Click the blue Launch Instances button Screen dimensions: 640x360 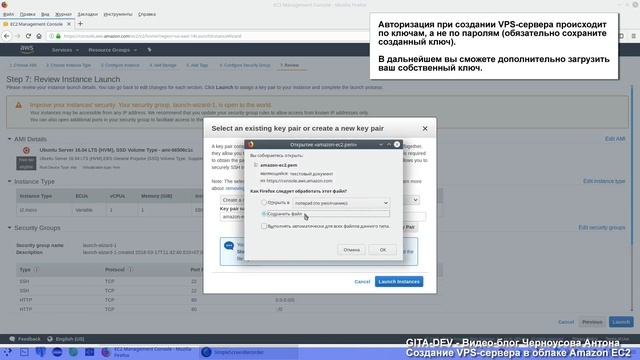399,282
